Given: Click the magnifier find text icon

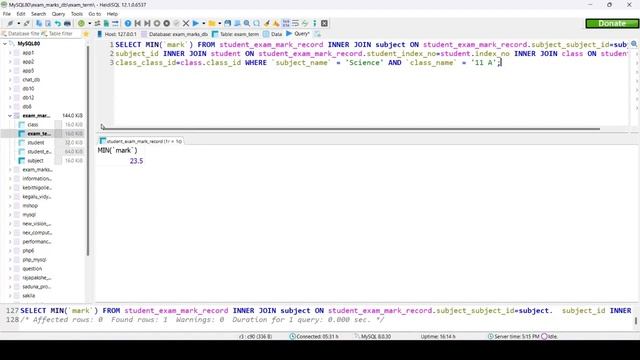Looking at the screenshot, I should point(247,23).
